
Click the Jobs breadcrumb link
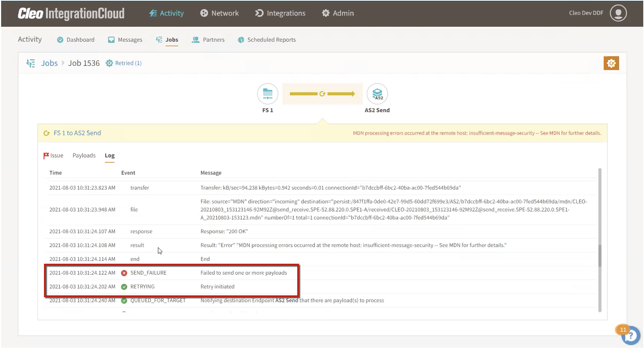tap(49, 63)
